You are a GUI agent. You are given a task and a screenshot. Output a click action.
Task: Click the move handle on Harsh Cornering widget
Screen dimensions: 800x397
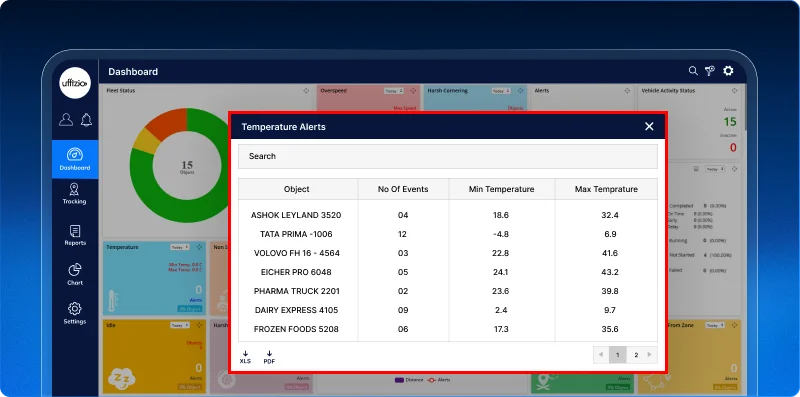(520, 91)
